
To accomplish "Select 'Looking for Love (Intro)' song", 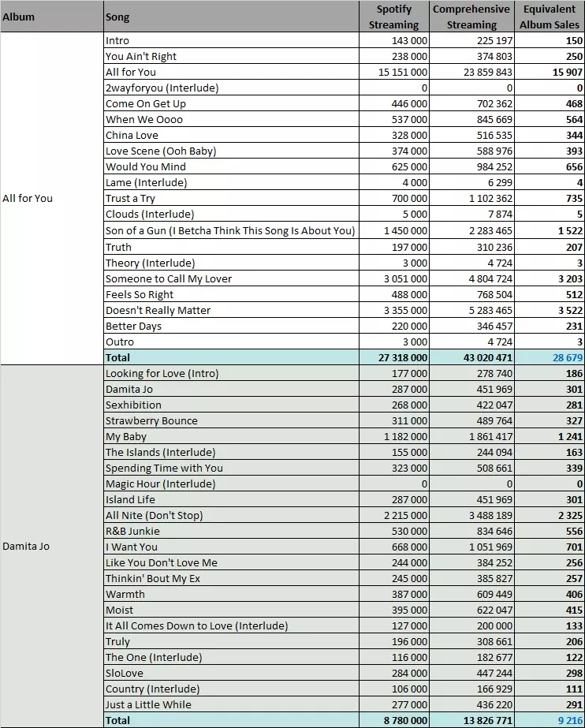I will (231, 373).
